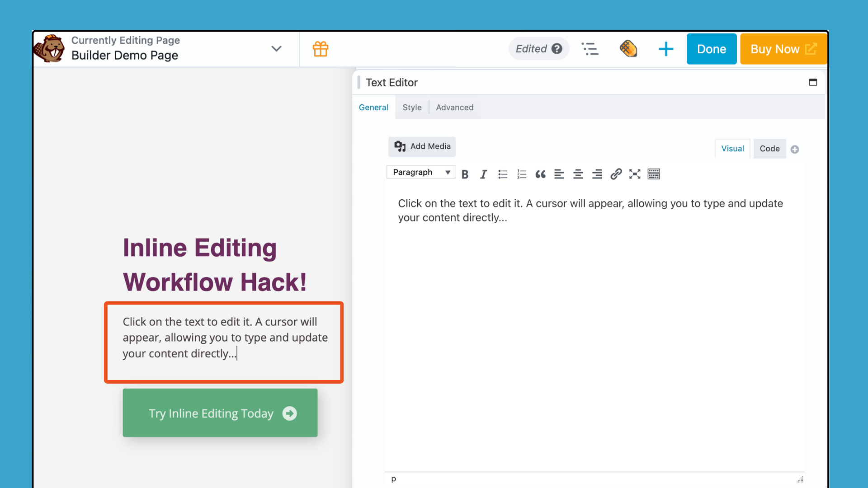The height and width of the screenshot is (488, 868).
Task: Add a blockquote
Action: (540, 174)
